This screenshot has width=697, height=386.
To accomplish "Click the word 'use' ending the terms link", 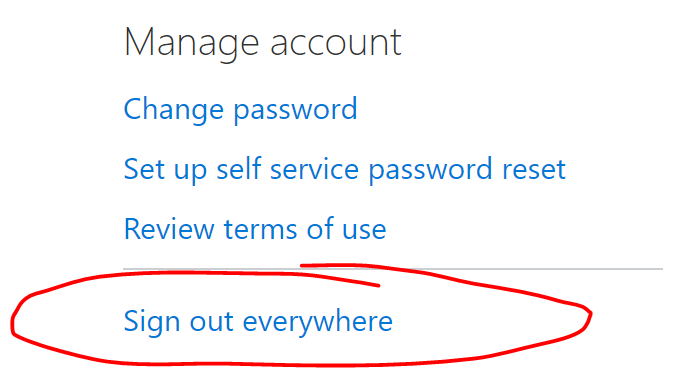I will tap(364, 230).
